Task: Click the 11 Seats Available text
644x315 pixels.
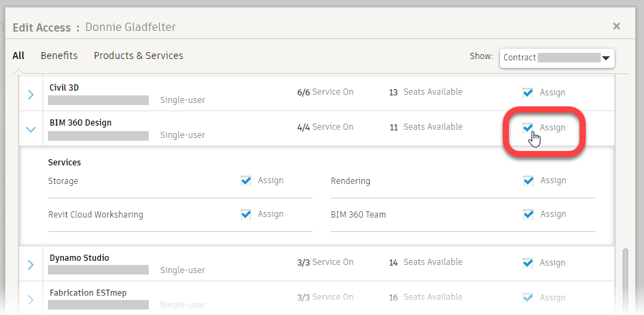Action: 425,127
